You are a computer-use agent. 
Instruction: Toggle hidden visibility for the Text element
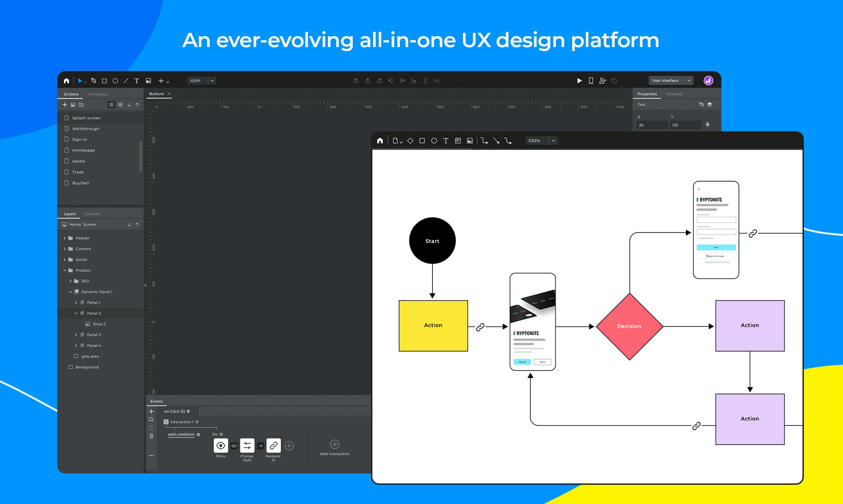(701, 104)
